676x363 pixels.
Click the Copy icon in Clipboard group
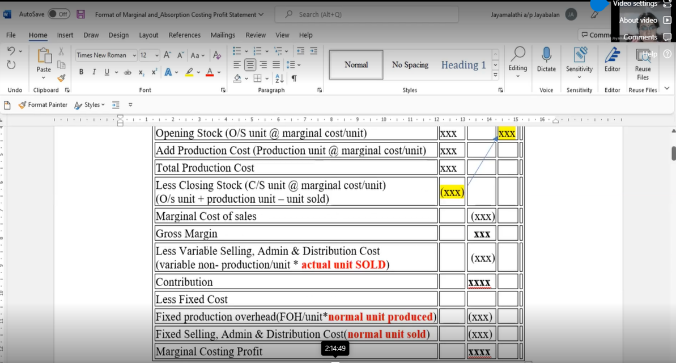point(61,65)
